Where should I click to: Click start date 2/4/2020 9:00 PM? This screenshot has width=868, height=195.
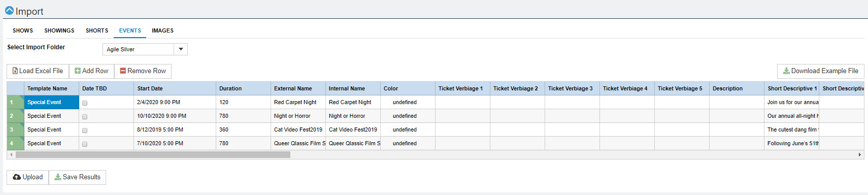click(x=175, y=102)
